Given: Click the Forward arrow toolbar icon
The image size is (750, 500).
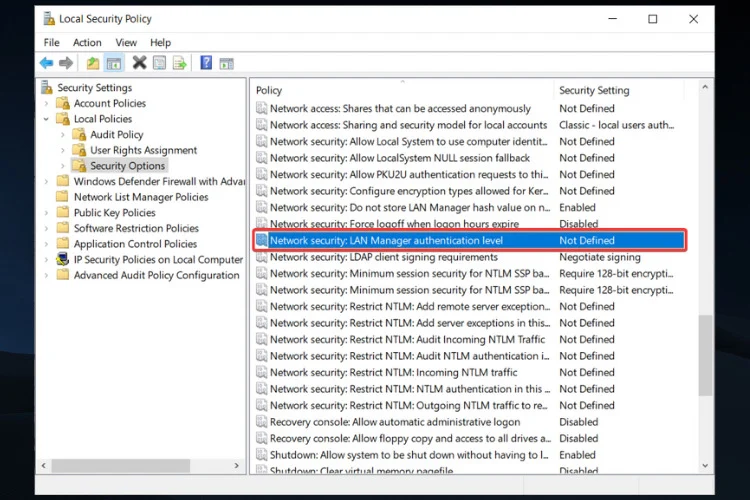Looking at the screenshot, I should coord(66,63).
